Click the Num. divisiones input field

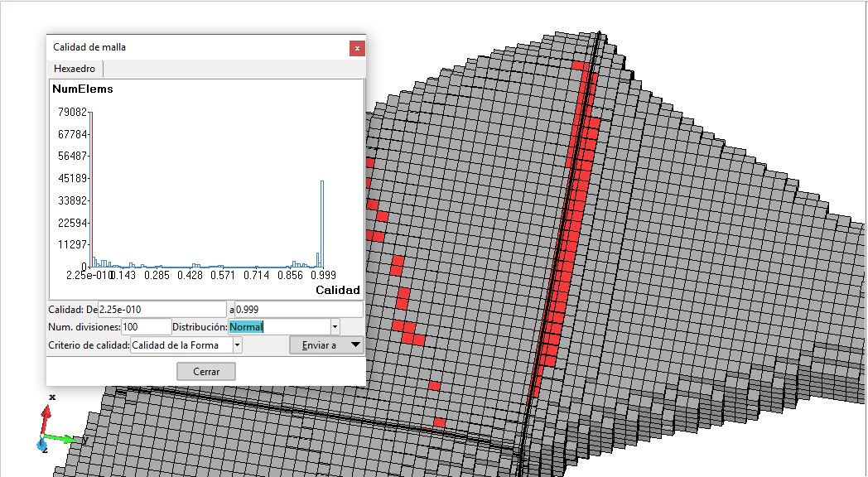pos(146,327)
